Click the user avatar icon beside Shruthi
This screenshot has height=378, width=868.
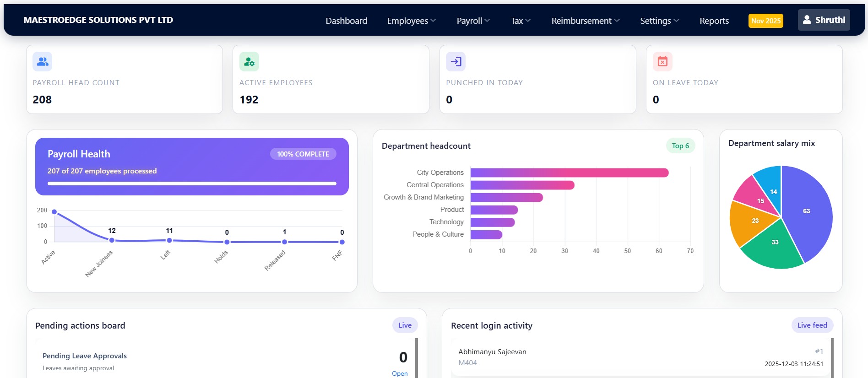[807, 20]
